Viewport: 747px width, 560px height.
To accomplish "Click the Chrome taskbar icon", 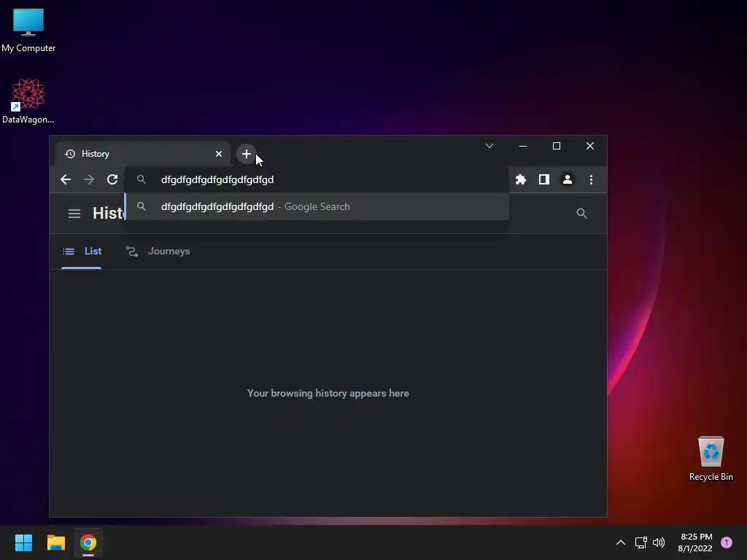I will [x=88, y=542].
